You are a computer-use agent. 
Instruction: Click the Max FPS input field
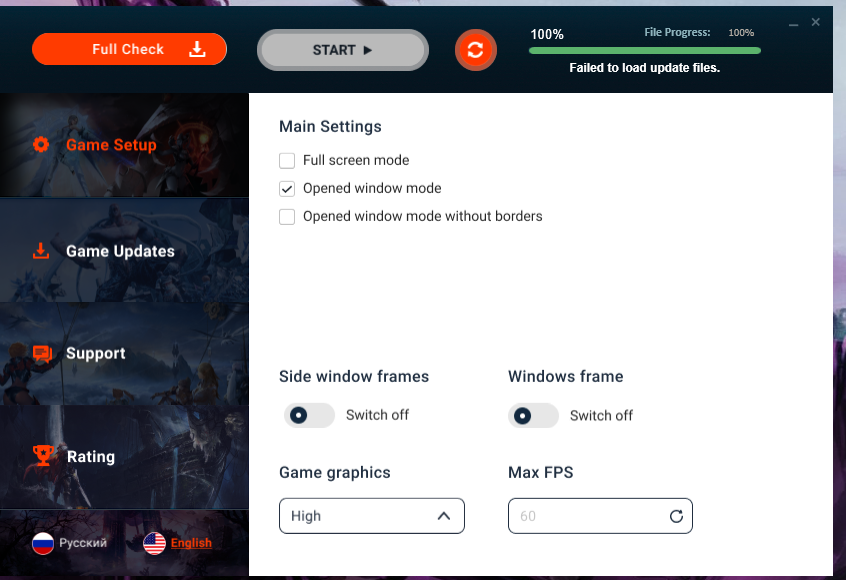pos(600,516)
